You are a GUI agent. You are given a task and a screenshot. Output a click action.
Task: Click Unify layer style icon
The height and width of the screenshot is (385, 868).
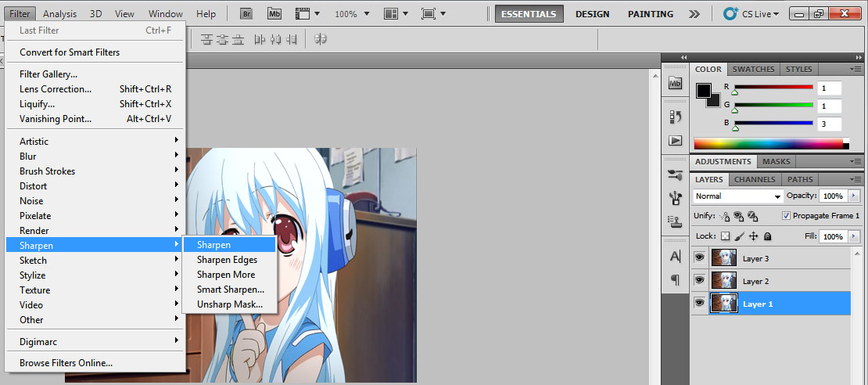751,216
